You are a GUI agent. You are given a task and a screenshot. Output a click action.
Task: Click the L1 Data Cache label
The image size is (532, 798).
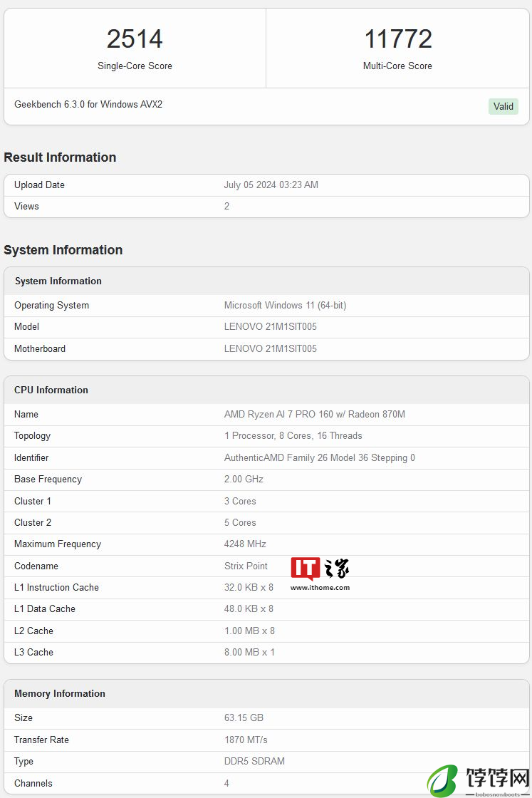(x=45, y=608)
